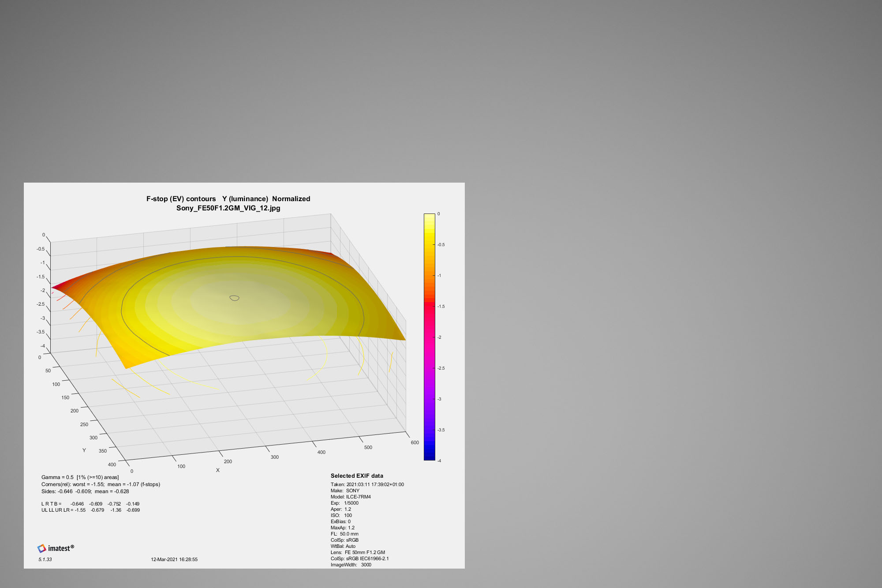
Task: Click the 'Sides: -0.646 -0.609' line
Action: coord(85,491)
